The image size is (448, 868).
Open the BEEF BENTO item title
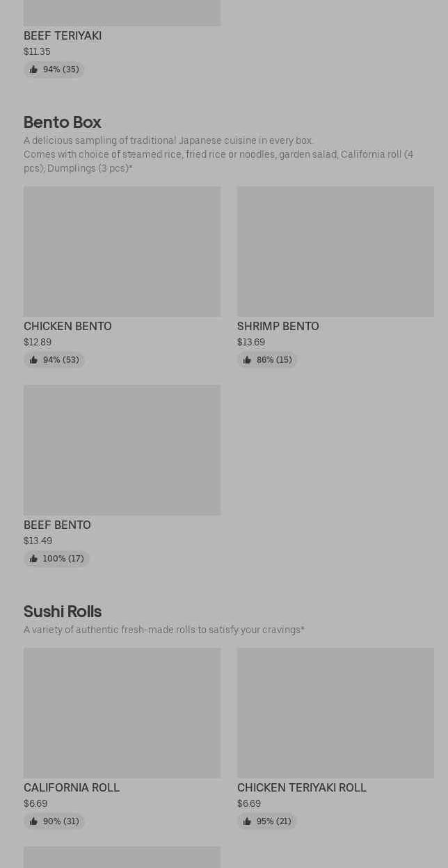(x=57, y=525)
